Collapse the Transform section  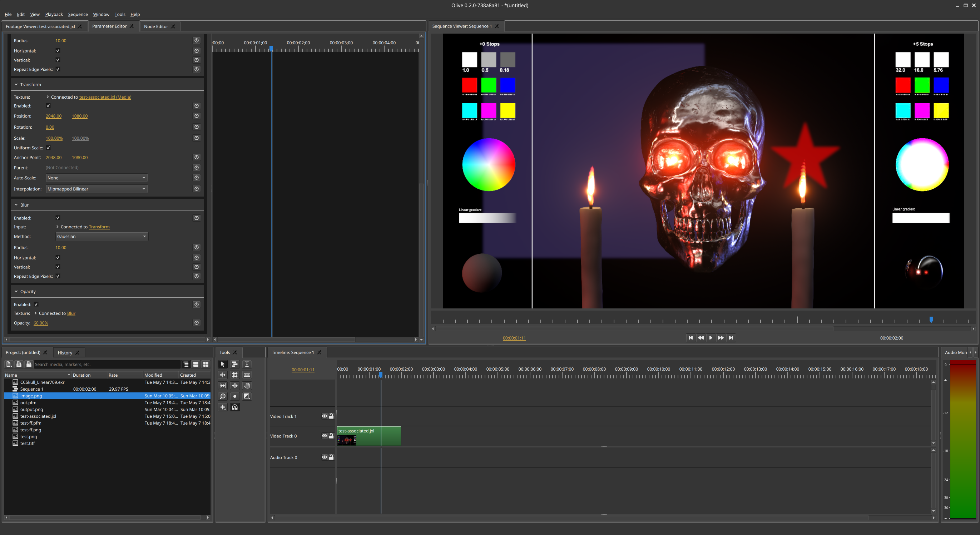point(16,84)
